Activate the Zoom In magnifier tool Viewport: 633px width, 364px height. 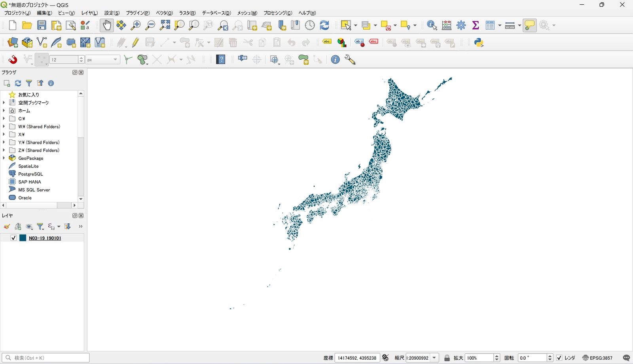coord(136,25)
